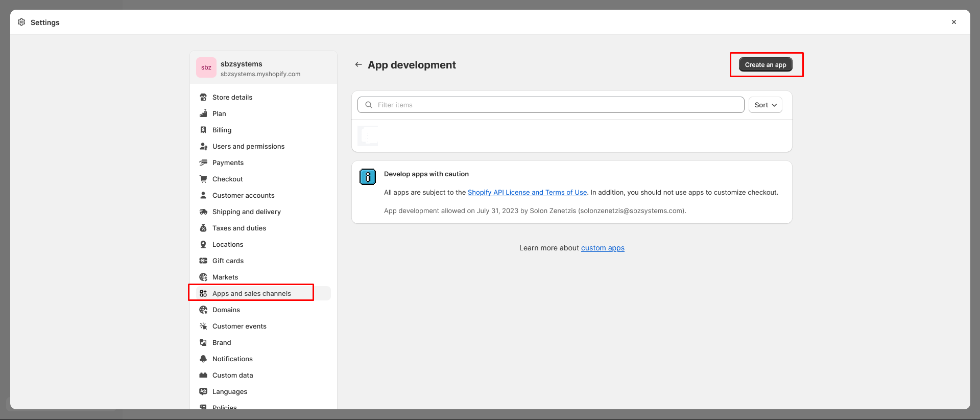980x420 pixels.
Task: Select Gift cards
Action: click(264, 261)
